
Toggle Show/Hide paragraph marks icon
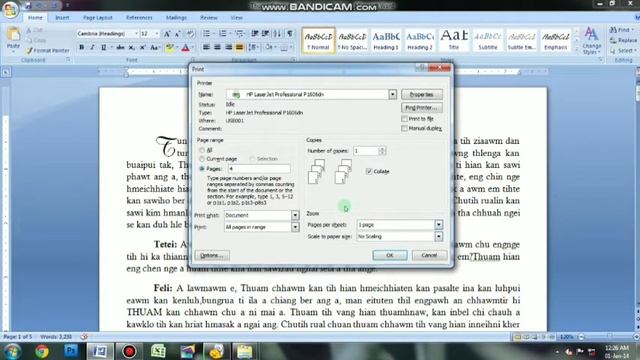[289, 34]
